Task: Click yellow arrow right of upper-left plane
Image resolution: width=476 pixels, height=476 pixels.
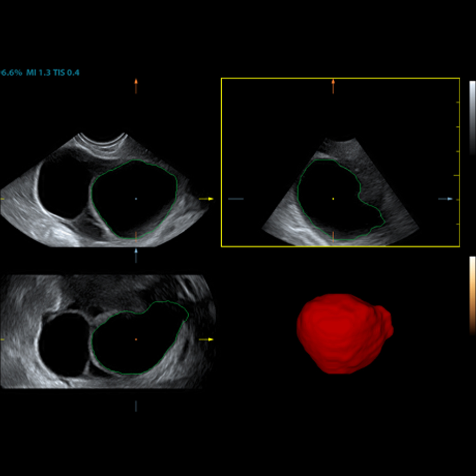Action: click(206, 199)
